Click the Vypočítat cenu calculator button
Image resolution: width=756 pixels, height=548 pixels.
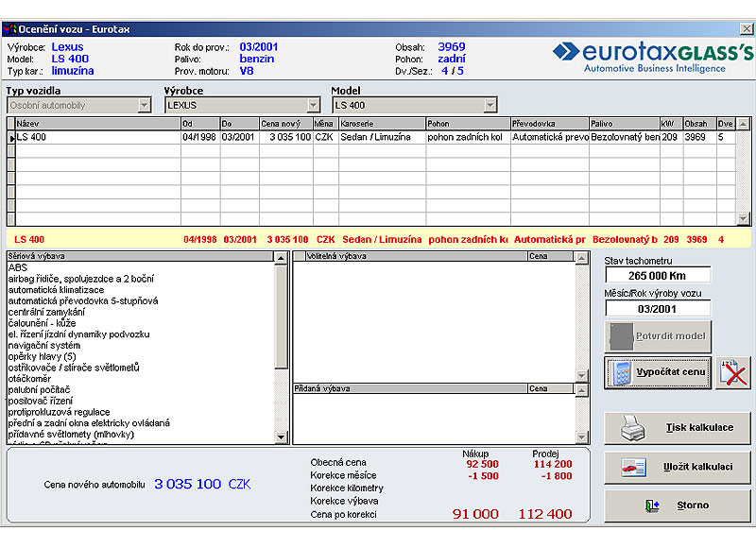pos(658,372)
